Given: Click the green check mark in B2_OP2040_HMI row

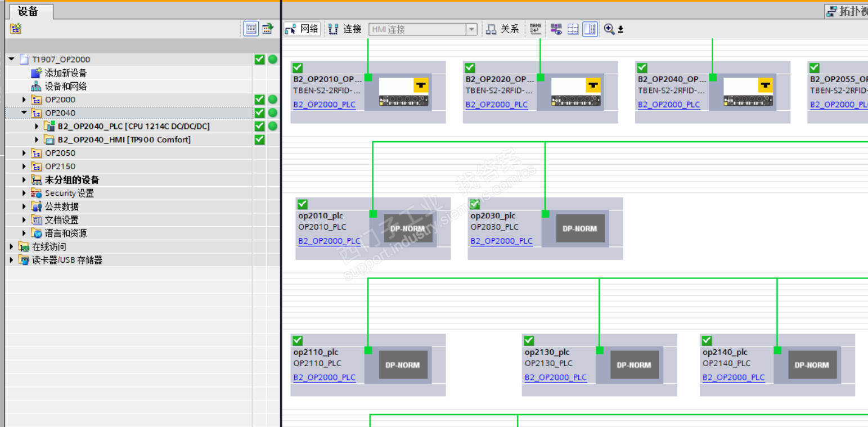Looking at the screenshot, I should (x=259, y=140).
